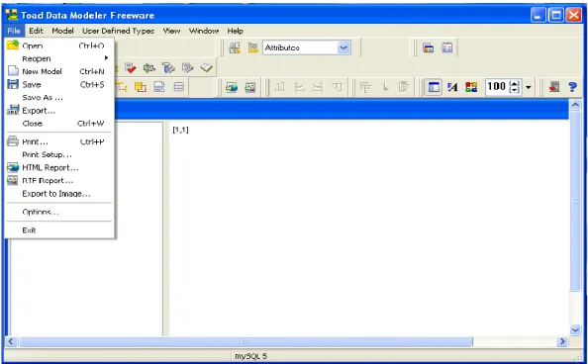
Task: Open the Attributes display dropdown
Action: click(343, 47)
